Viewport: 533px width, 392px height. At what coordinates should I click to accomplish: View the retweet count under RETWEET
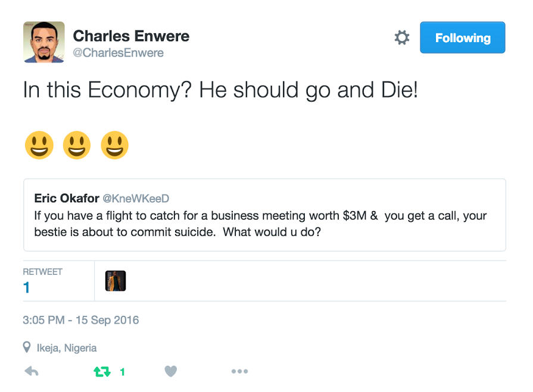pyautogui.click(x=26, y=288)
